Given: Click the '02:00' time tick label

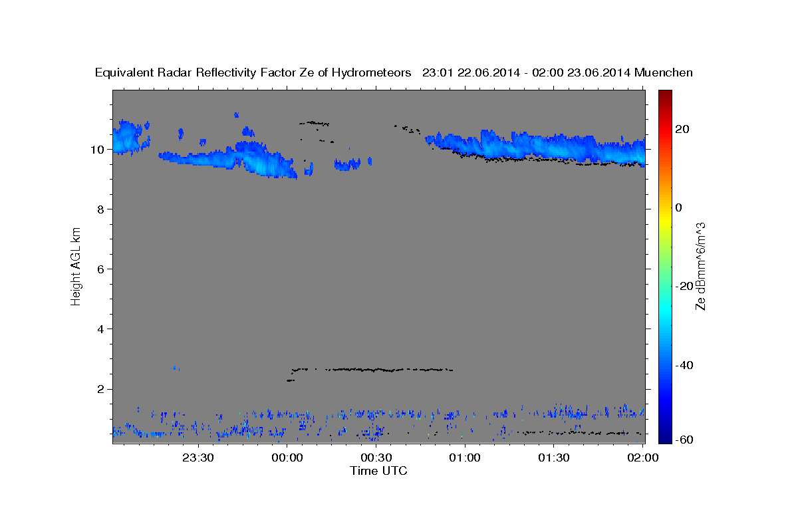Looking at the screenshot, I should click(x=642, y=457).
